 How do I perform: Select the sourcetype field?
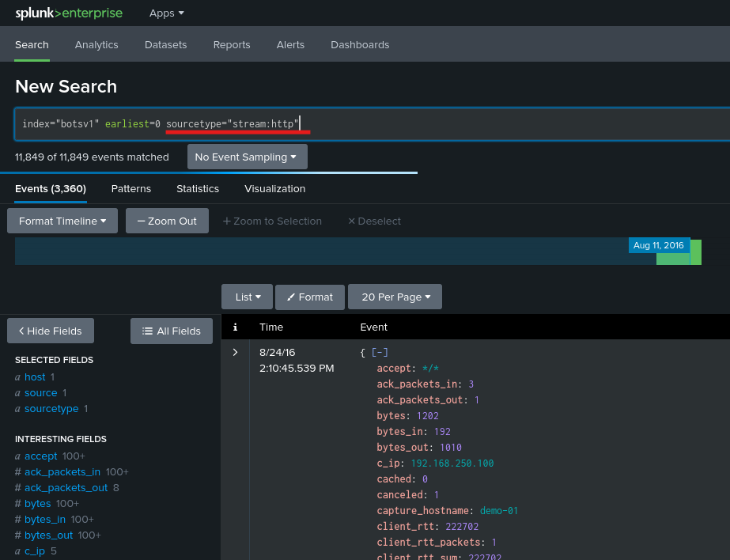pos(51,409)
